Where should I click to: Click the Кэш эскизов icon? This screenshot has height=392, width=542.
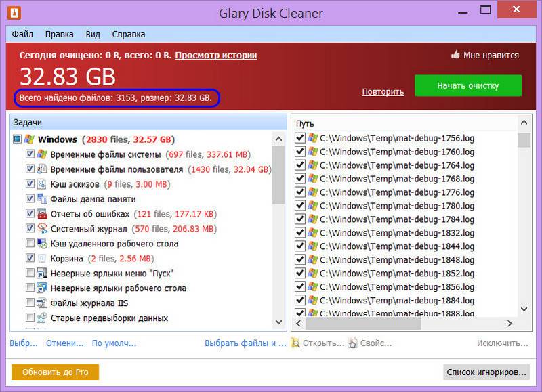[x=42, y=184]
